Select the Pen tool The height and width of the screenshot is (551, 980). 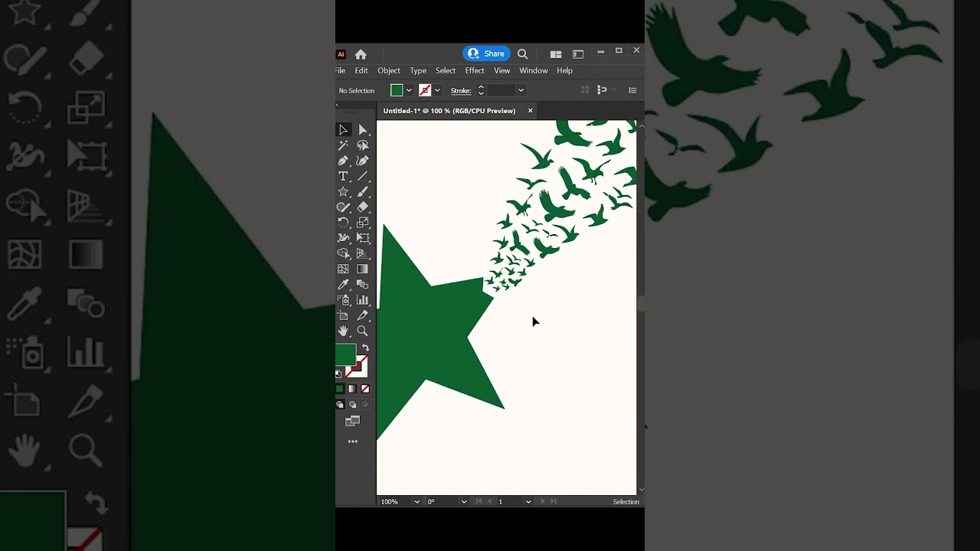click(x=344, y=161)
